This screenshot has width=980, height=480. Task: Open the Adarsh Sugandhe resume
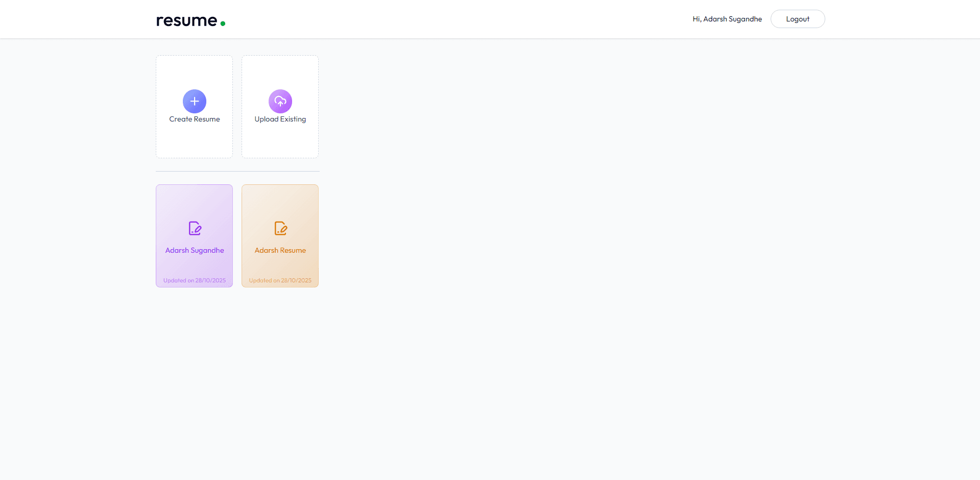click(194, 235)
